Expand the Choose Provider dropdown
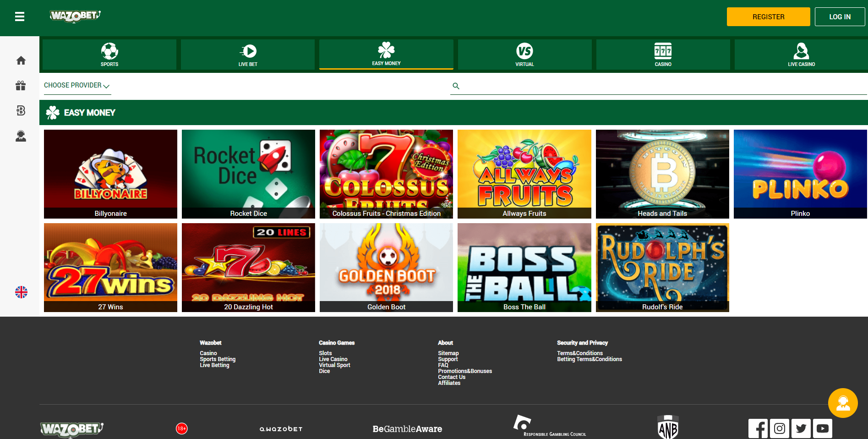The height and width of the screenshot is (439, 868). 77,86
